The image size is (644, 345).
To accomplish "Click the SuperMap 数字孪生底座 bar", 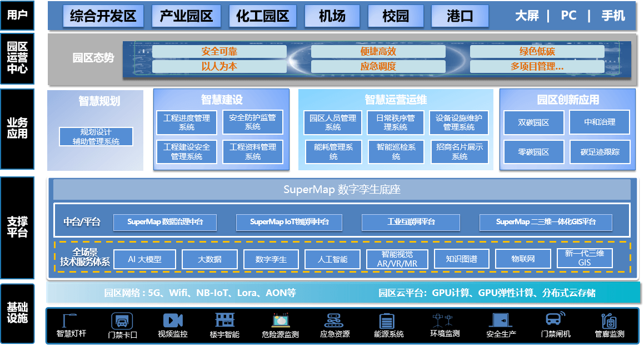I will 342,190.
